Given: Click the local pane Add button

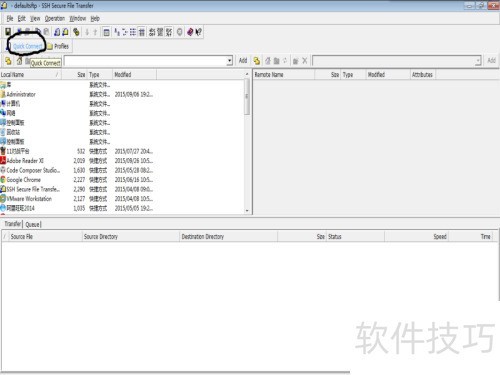Looking at the screenshot, I should [x=243, y=60].
